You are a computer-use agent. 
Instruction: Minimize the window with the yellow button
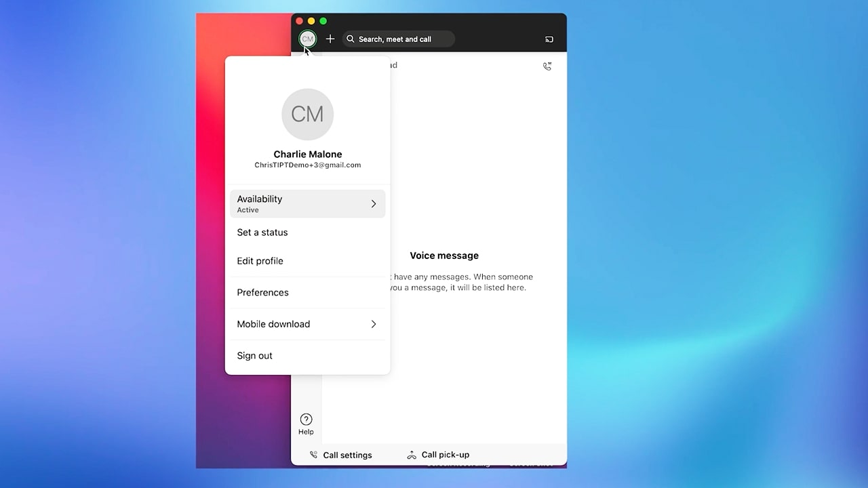pos(311,21)
